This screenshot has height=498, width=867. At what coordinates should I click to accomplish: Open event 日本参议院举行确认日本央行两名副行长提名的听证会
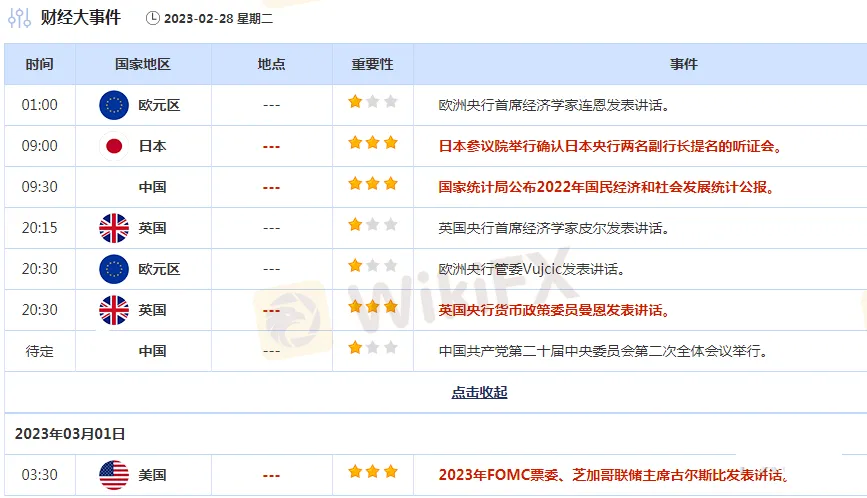point(610,146)
